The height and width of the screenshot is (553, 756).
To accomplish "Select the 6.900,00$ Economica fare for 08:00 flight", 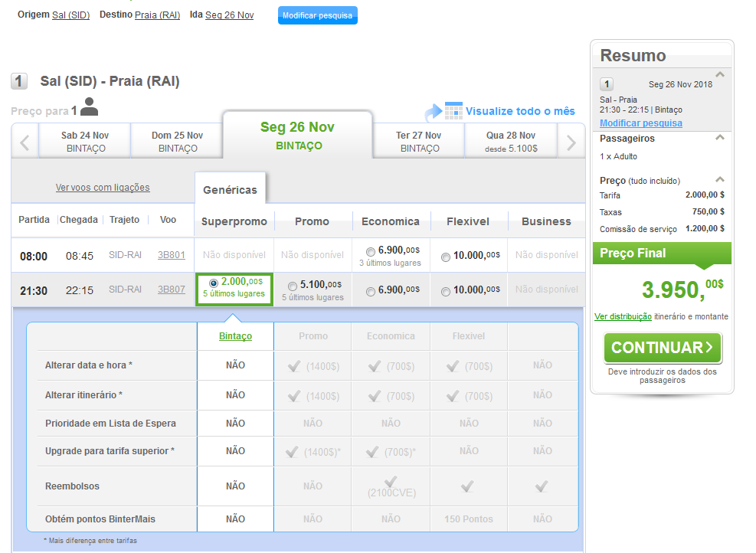I will (x=371, y=251).
